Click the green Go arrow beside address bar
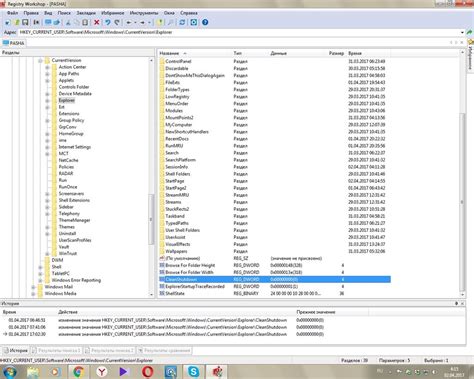 (469, 32)
